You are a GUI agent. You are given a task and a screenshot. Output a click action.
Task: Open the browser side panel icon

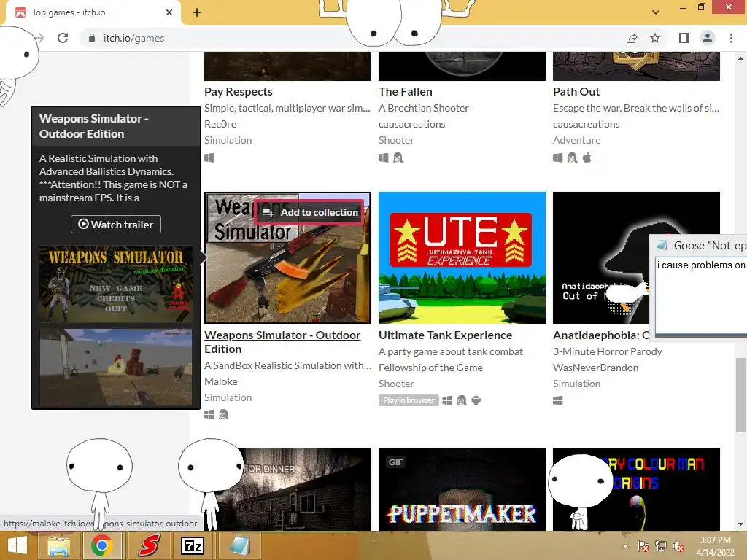coord(684,38)
